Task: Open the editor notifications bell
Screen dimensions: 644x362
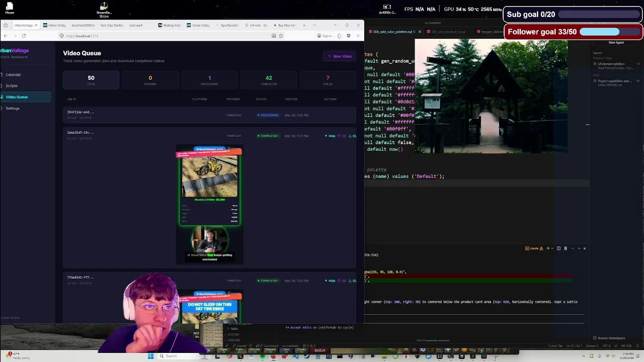Action: (x=637, y=346)
